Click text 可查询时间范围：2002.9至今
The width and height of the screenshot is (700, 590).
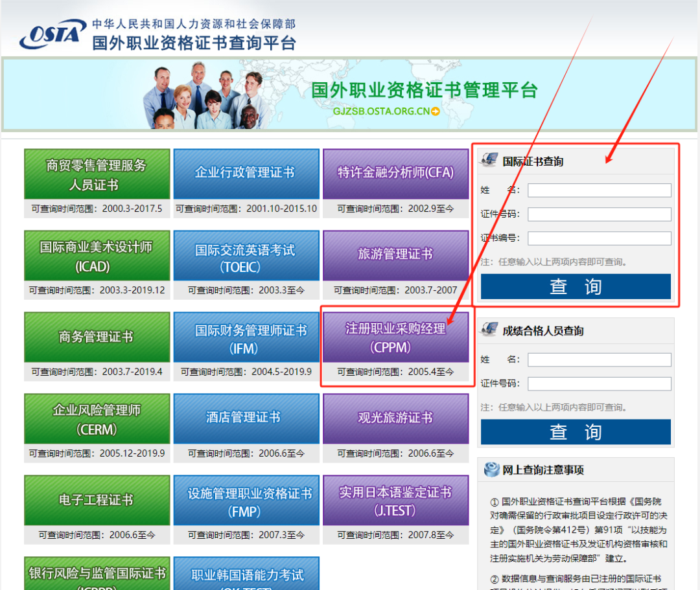395,209
